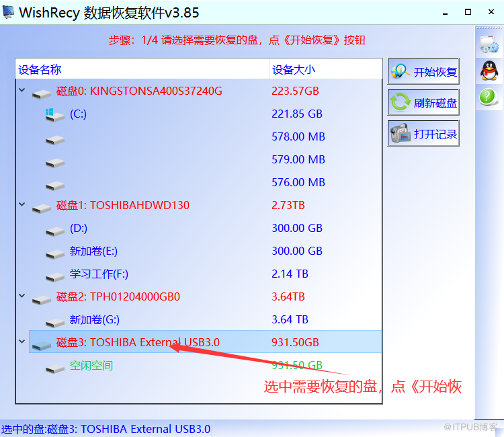Select the (C:) partition row
The image size is (504, 437).
78,114
